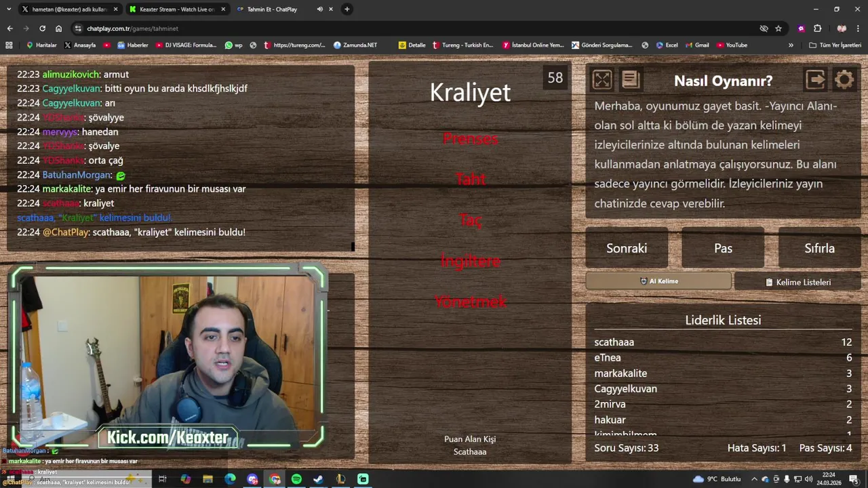
Task: View site information icon in address bar
Action: click(x=78, y=28)
